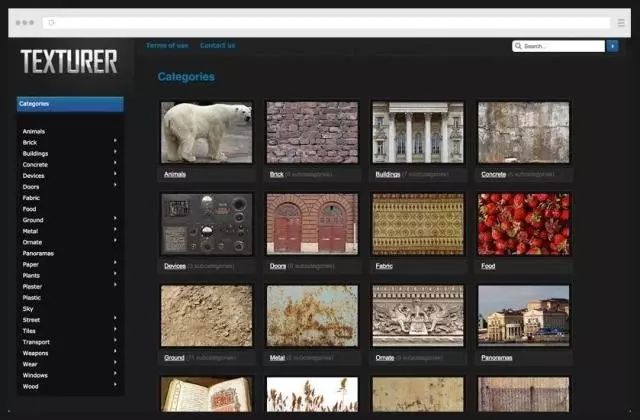Open Plastic in the sidebar menu
640x420 pixels.
[32, 298]
